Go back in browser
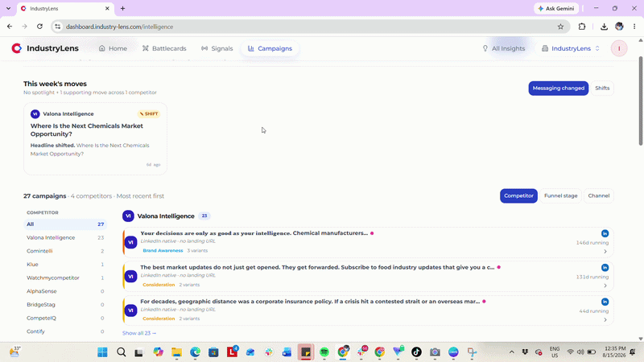 point(10,27)
